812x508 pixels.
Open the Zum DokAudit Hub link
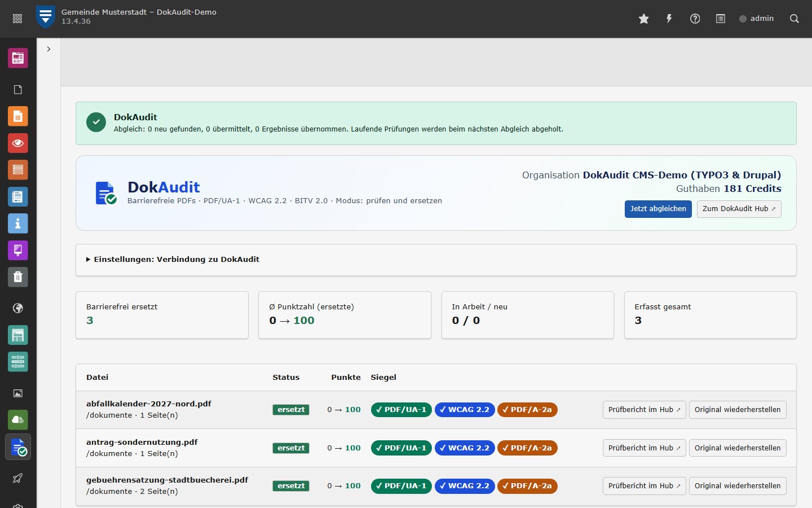coord(739,209)
